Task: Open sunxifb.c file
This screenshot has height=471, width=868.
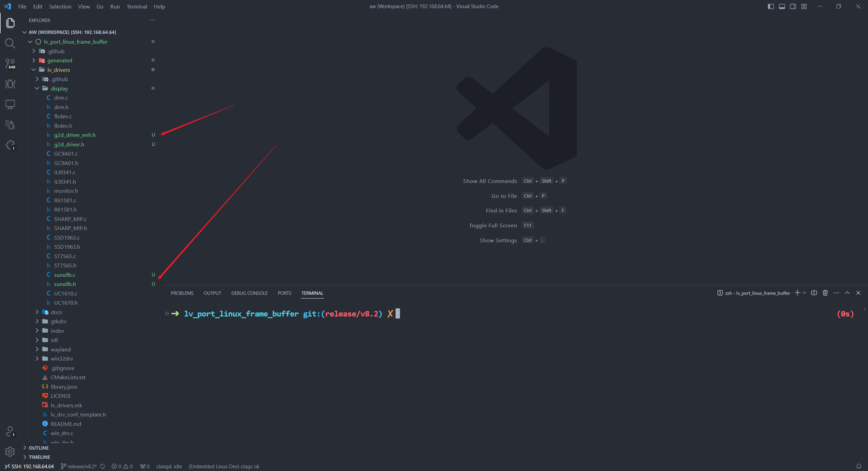Action: (x=65, y=275)
